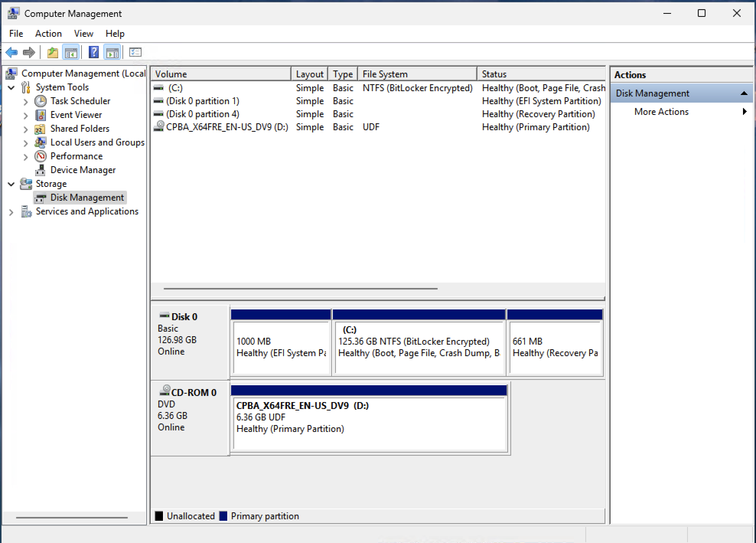Open the File menu
Screen dimensions: 756x543
(16, 34)
